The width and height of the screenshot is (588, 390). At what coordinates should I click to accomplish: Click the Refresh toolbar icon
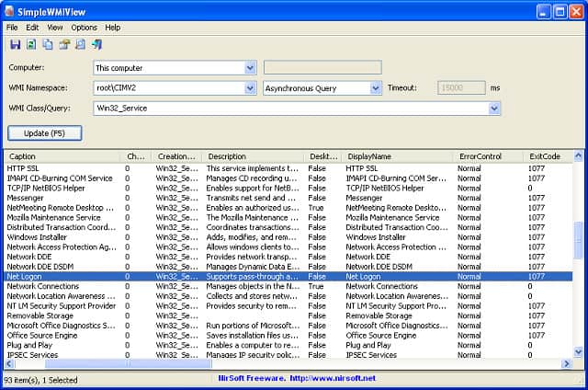pos(31,45)
